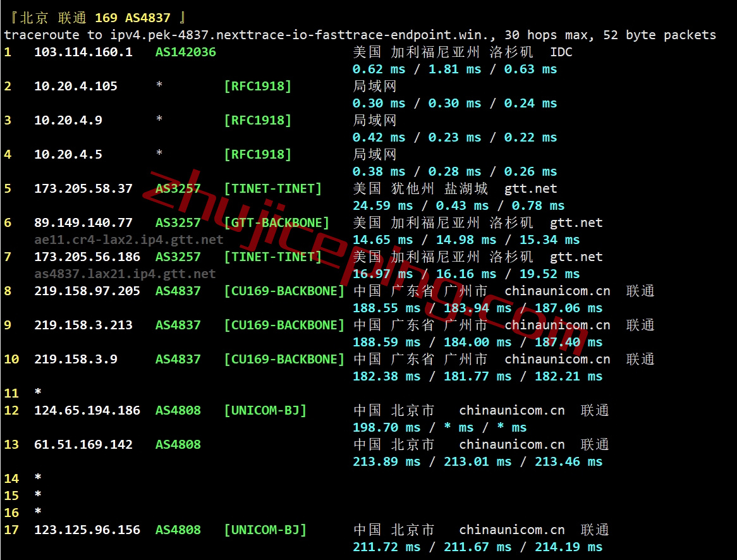The height and width of the screenshot is (560, 737).
Task: Click the IP address 219.158.3.213
Action: tap(83, 325)
